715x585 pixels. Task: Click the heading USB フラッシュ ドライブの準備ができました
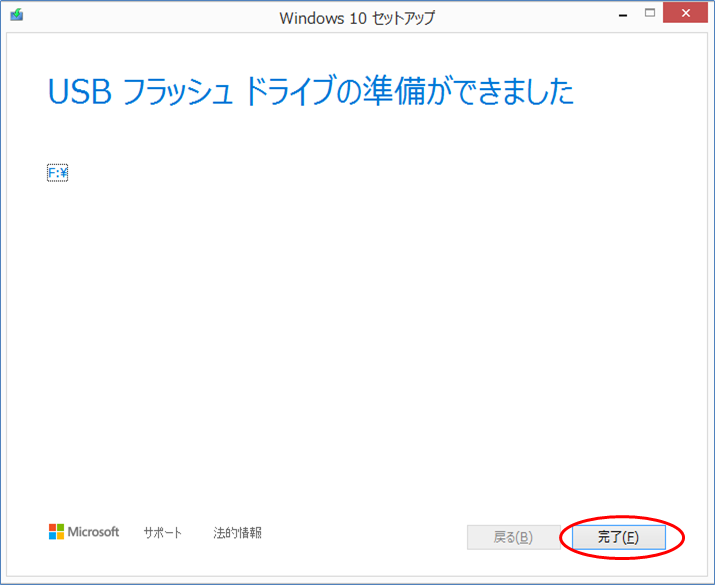click(311, 91)
